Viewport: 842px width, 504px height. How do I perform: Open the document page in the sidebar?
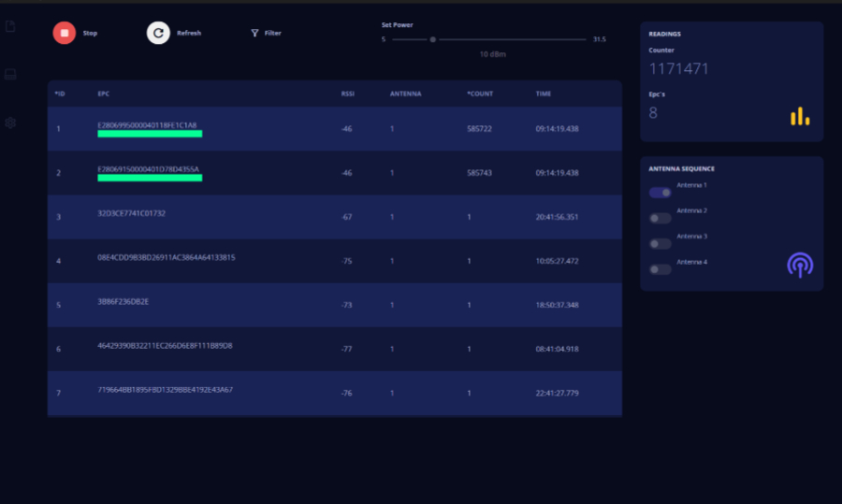point(10,26)
